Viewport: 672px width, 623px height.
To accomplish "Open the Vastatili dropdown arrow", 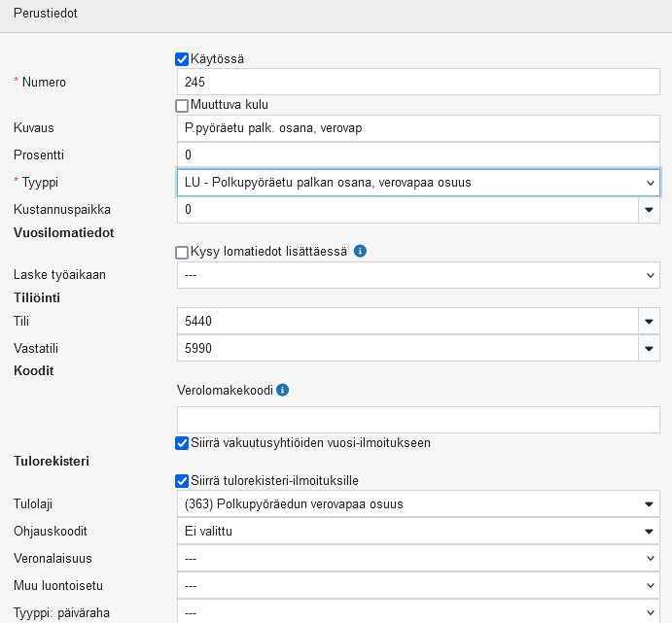I will [x=649, y=348].
